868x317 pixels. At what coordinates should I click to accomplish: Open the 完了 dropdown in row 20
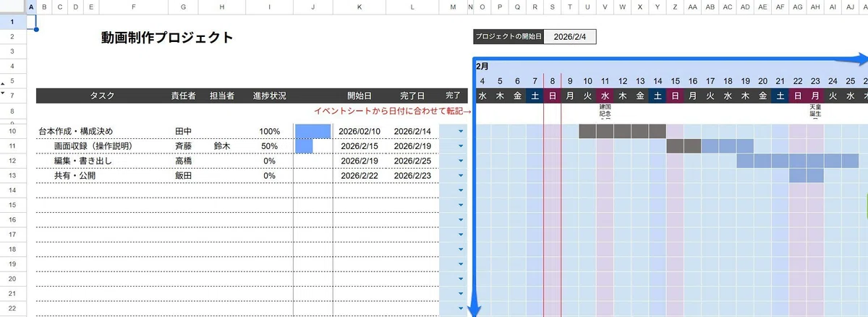(461, 279)
